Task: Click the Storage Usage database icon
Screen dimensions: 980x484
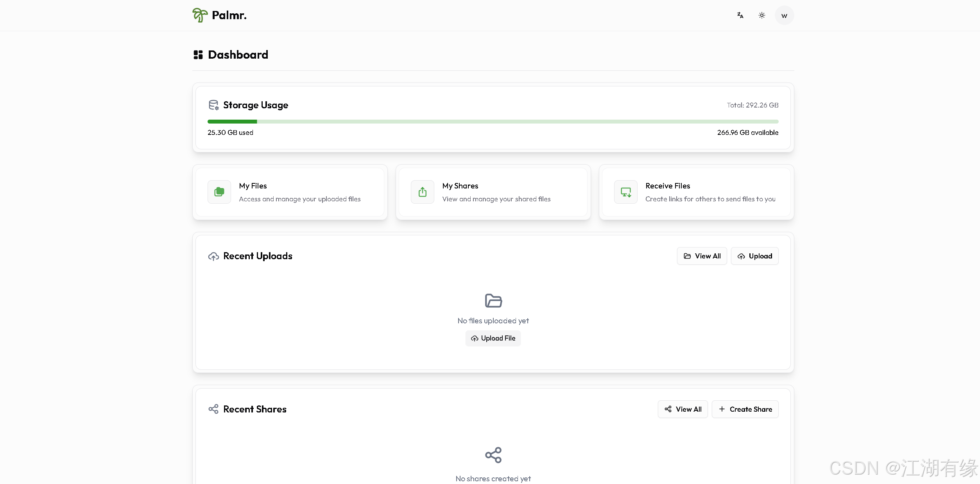Action: click(213, 105)
